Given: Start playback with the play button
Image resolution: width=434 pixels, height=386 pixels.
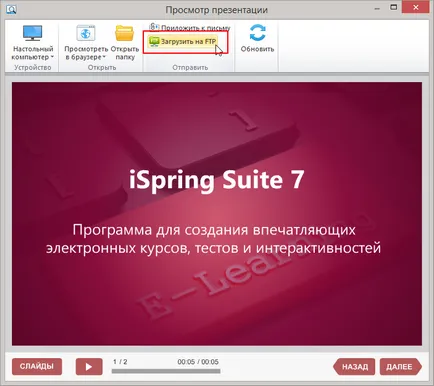Looking at the screenshot, I should click(89, 367).
